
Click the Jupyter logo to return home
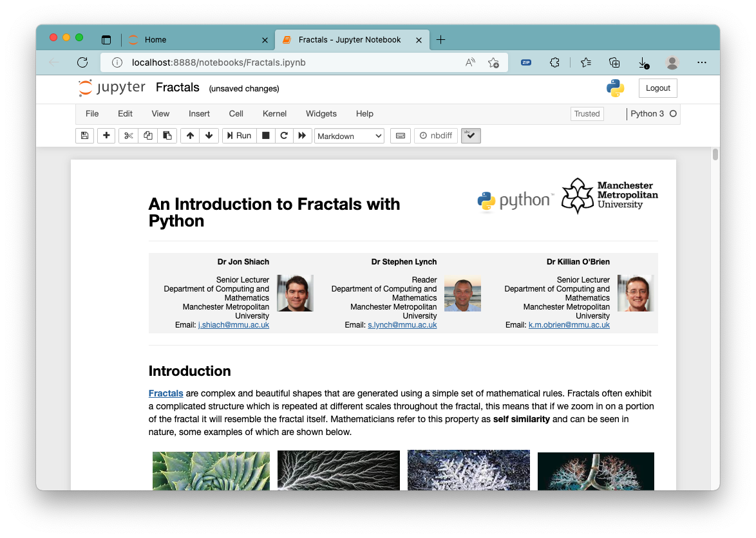tap(111, 88)
